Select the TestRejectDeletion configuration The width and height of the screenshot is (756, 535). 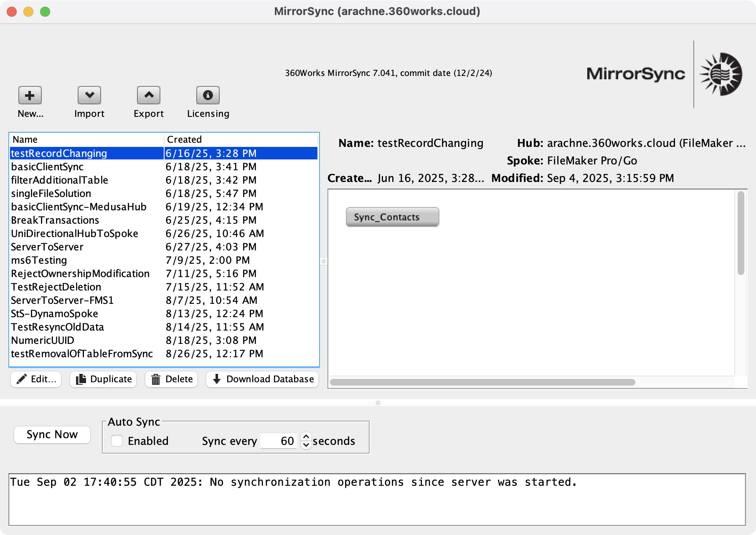(164, 287)
